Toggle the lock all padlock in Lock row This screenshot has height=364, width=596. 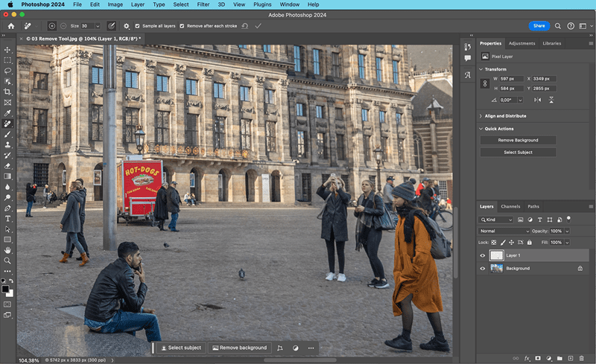[x=530, y=243]
